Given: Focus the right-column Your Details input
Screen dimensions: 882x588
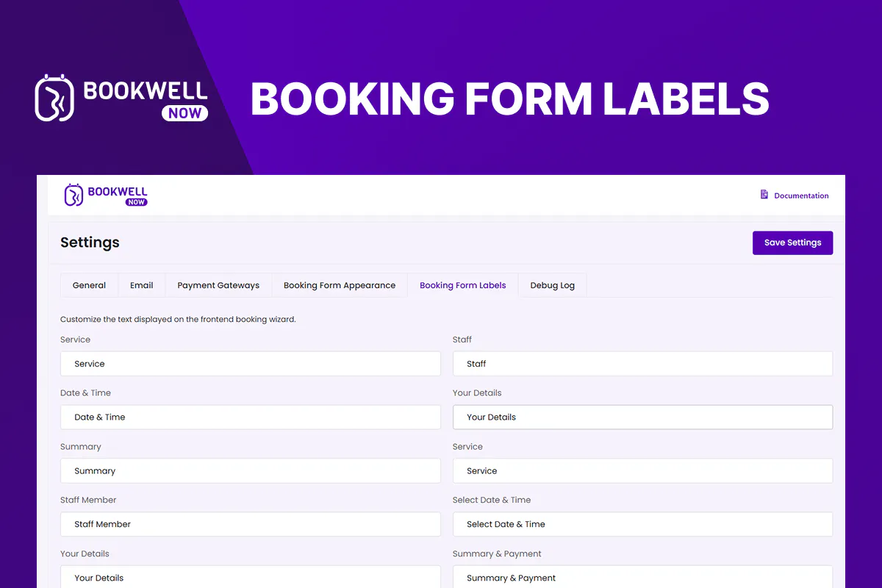Looking at the screenshot, I should pyautogui.click(x=642, y=417).
